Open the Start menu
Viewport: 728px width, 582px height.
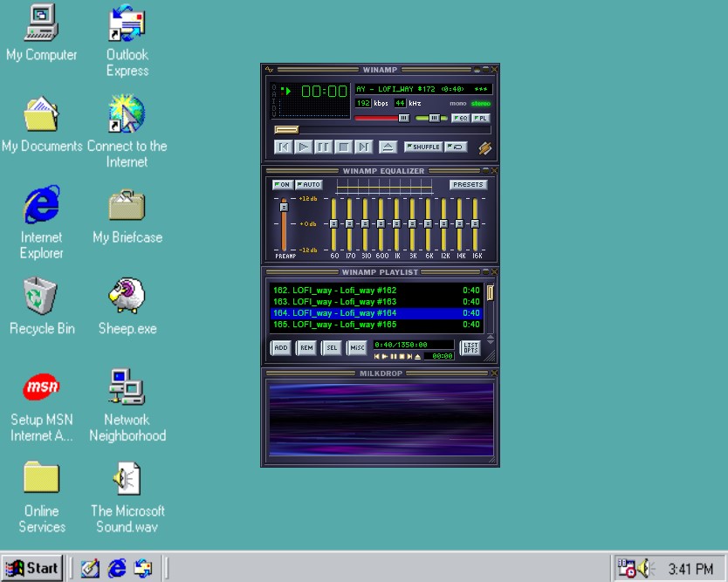[31, 568]
